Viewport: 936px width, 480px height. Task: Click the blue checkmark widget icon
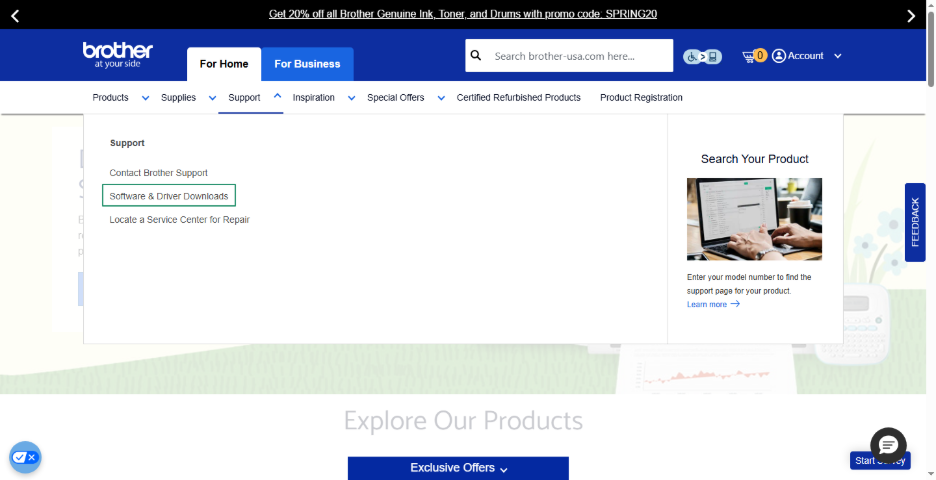tap(25, 457)
